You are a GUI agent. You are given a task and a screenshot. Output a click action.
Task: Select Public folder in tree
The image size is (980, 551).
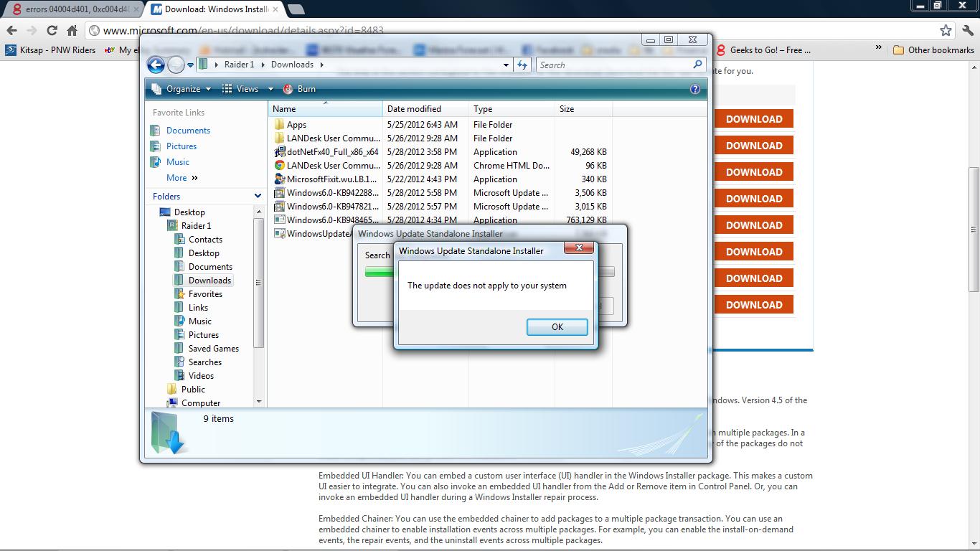pyautogui.click(x=193, y=390)
